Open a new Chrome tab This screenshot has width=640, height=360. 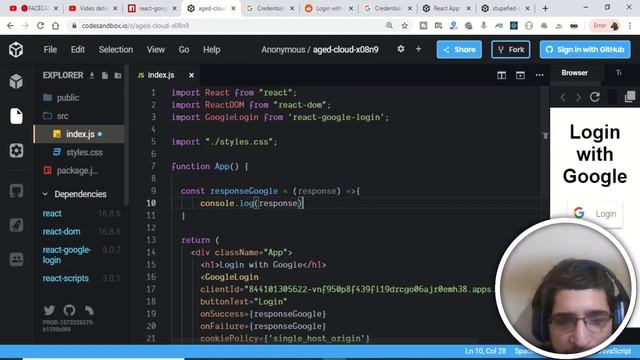click(545, 8)
